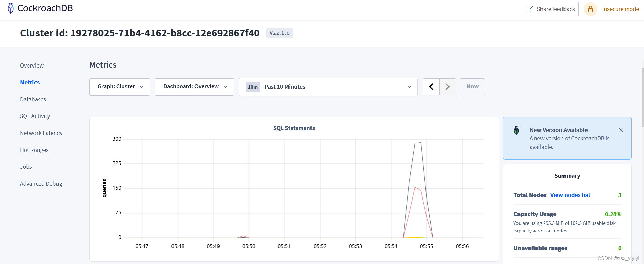Open SQL Activity in the sidebar
This screenshot has height=264, width=644.
click(35, 116)
